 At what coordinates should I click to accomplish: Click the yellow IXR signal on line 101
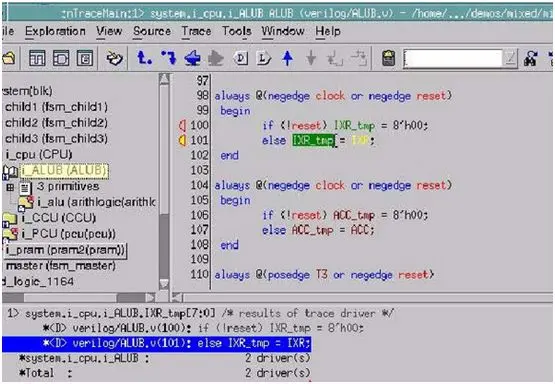[360, 141]
